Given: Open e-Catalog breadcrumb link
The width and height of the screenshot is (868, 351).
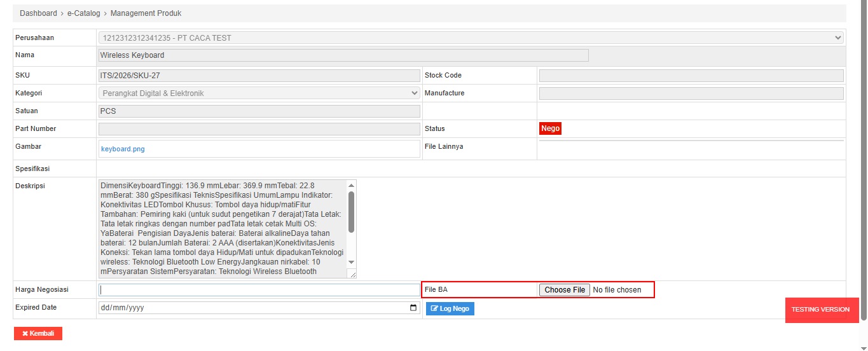Looking at the screenshot, I should pos(83,13).
